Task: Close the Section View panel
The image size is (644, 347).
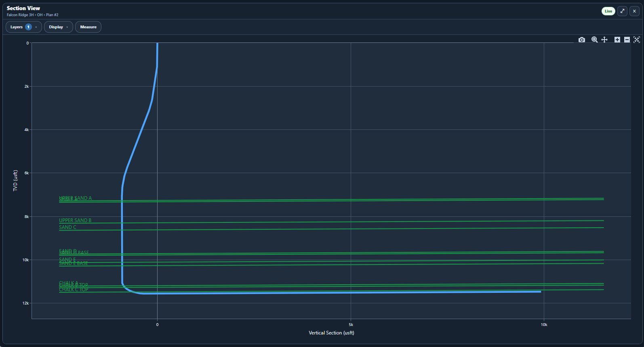Action: coord(634,11)
